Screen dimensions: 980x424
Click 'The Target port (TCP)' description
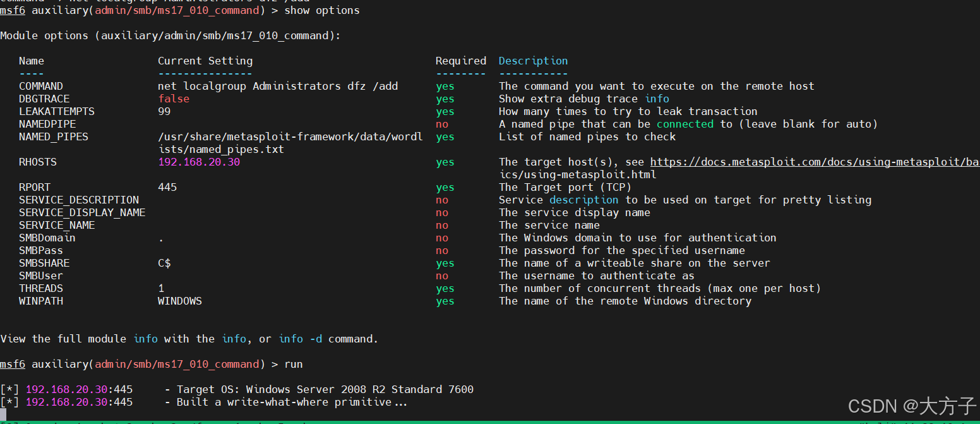565,187
